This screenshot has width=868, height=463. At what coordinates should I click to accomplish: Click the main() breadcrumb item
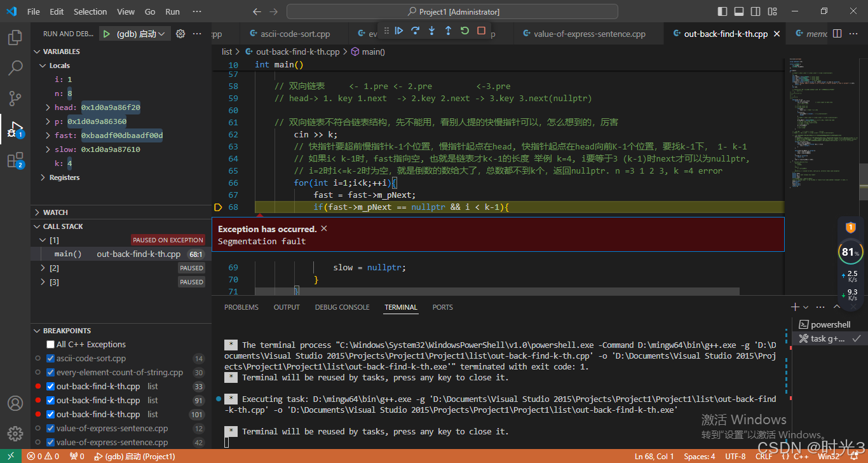click(368, 52)
